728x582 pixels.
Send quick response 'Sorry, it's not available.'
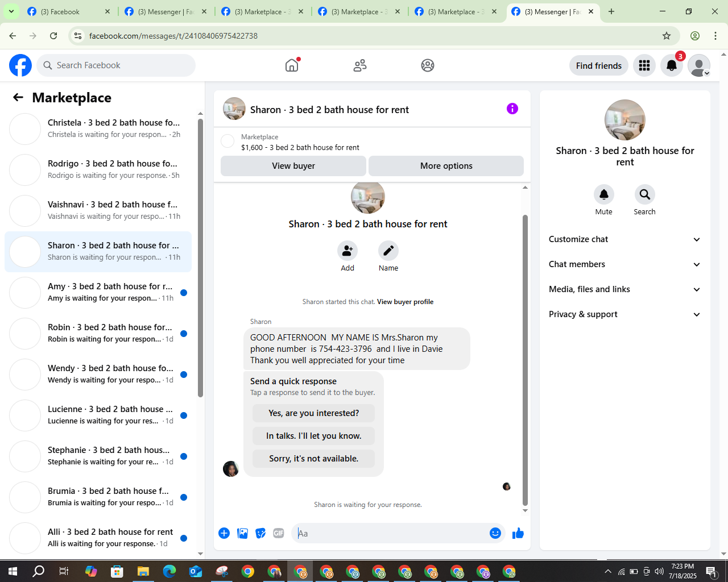click(314, 459)
